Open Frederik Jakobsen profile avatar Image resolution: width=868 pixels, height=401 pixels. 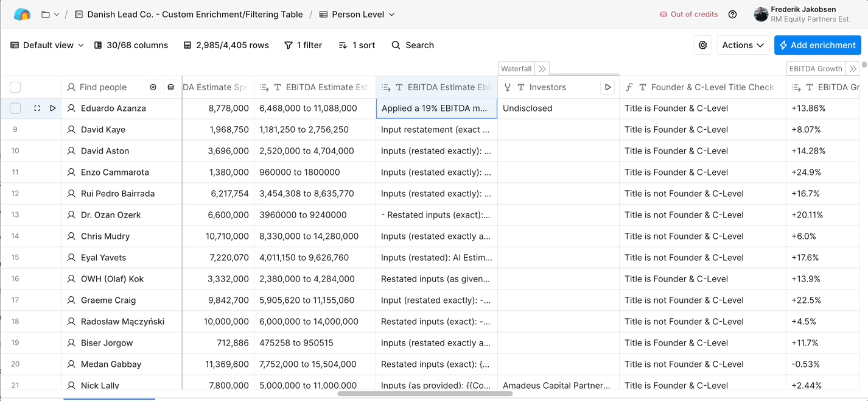pos(761,14)
